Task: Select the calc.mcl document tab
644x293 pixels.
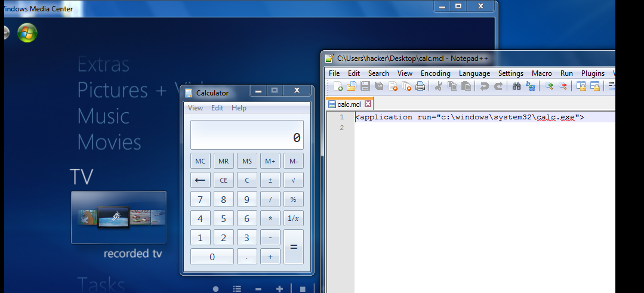Action: click(x=350, y=104)
